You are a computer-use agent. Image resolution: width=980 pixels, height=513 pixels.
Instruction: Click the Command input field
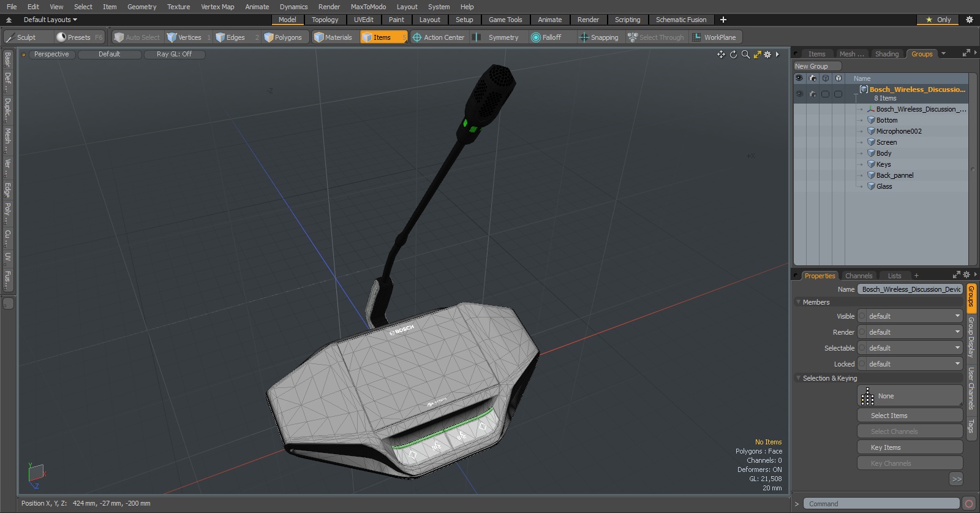[881, 504]
